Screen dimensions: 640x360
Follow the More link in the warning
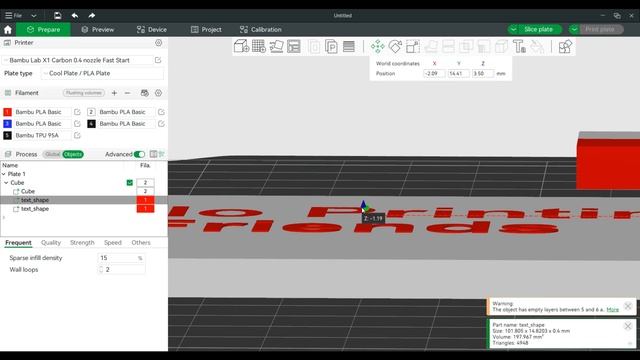click(612, 310)
